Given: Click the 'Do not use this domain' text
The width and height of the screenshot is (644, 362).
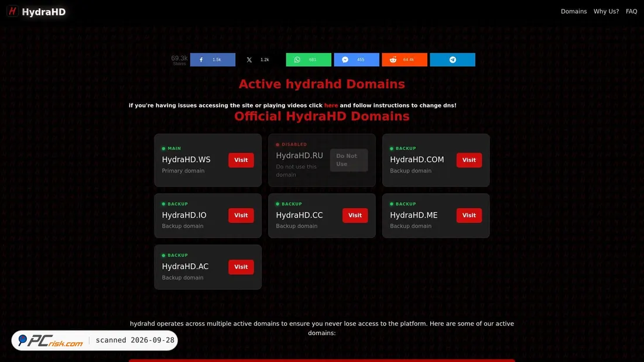Looking at the screenshot, I should coord(296,171).
